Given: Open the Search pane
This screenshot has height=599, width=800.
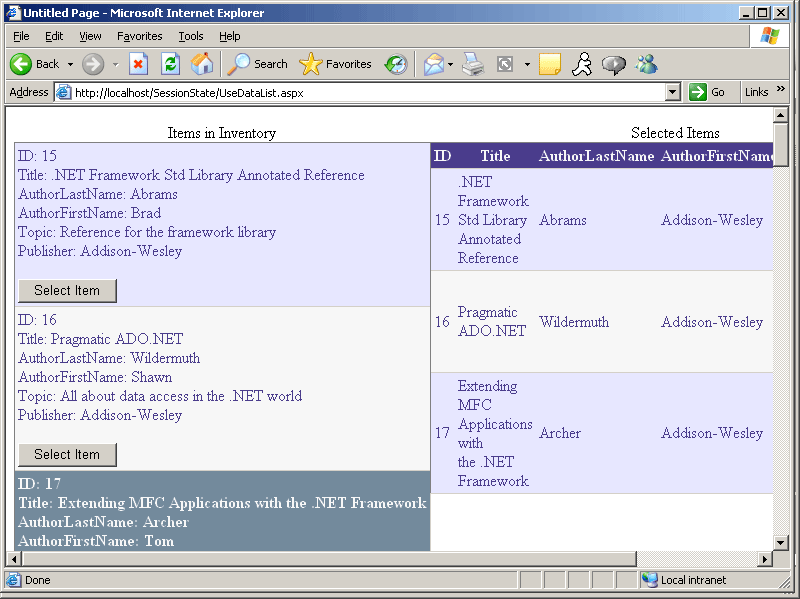Looking at the screenshot, I should [x=257, y=64].
